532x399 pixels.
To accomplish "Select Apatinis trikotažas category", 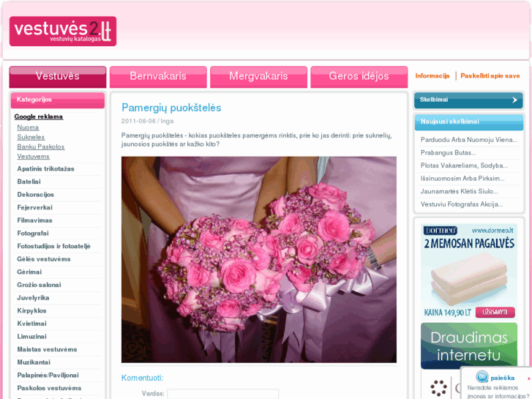I will coord(45,169).
